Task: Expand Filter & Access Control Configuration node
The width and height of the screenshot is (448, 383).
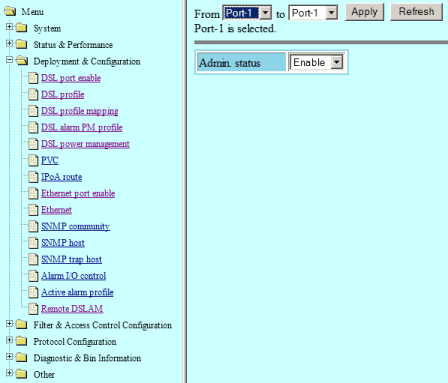Action: (9, 323)
